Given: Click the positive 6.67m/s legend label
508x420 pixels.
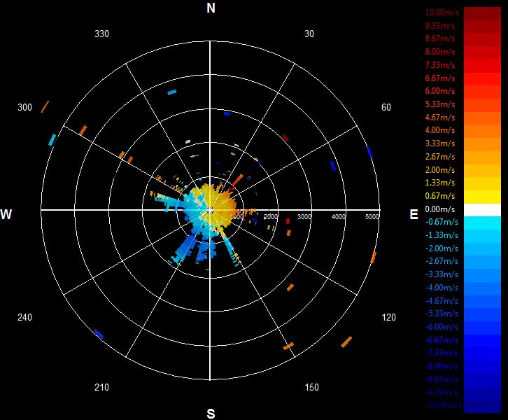Looking at the screenshot, I should pyautogui.click(x=440, y=78).
